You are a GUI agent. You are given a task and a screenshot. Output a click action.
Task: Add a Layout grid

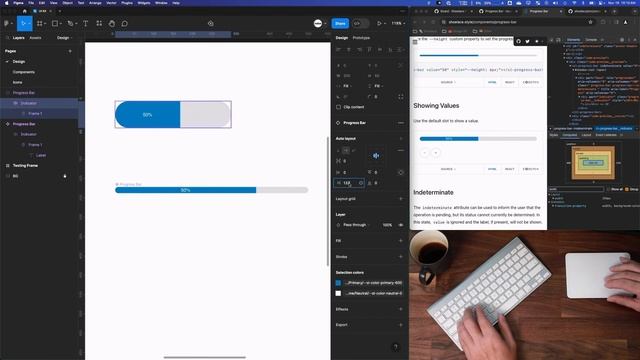coord(401,199)
